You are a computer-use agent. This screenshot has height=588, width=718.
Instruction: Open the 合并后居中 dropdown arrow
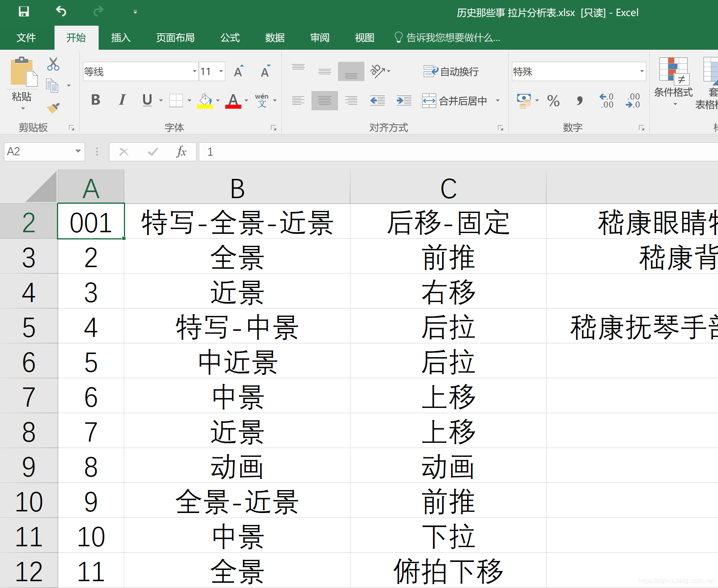tap(498, 101)
